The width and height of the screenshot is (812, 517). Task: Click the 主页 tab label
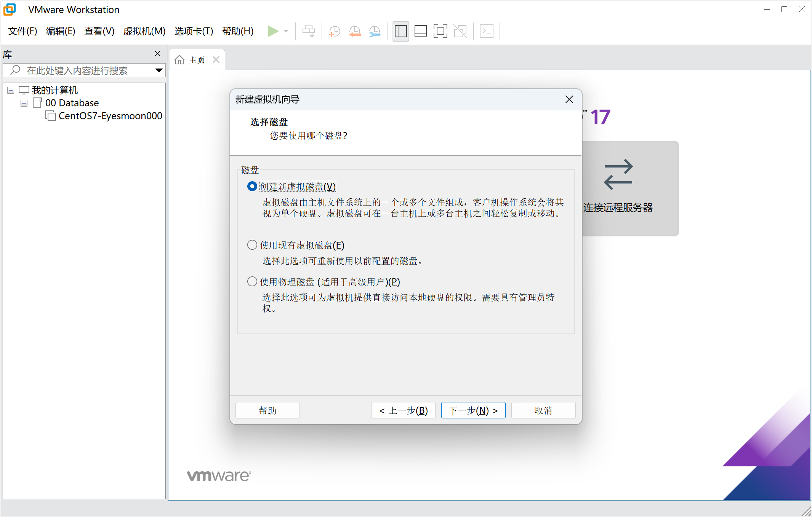coord(197,60)
